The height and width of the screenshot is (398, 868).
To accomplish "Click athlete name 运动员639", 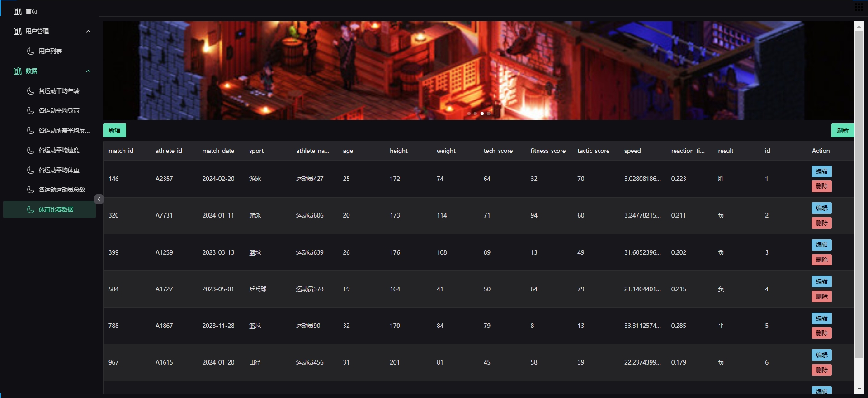I will [310, 253].
